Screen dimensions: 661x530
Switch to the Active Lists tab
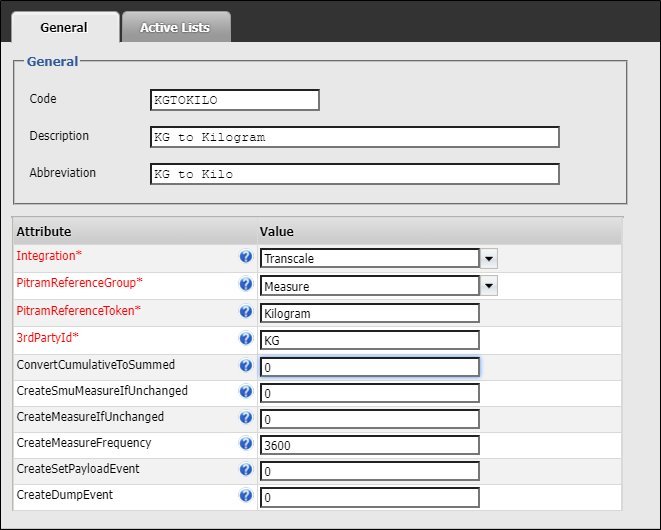[175, 27]
